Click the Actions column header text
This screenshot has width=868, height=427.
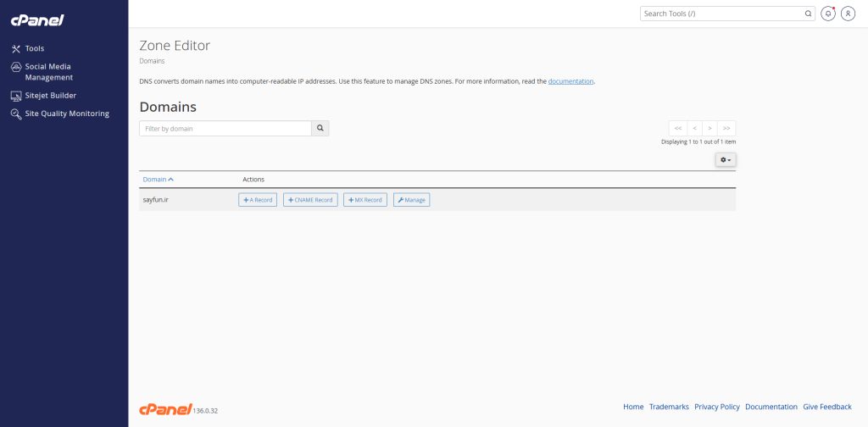[x=253, y=180]
